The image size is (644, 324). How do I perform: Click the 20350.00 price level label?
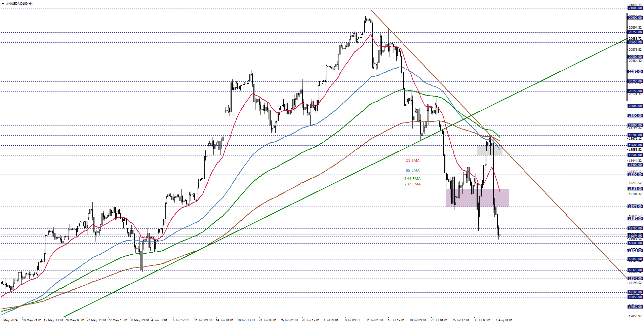click(635, 72)
